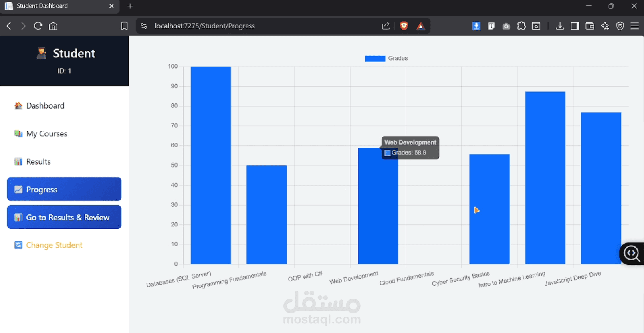644x333 pixels.
Task: Click the browser forward arrow
Action: (x=23, y=26)
